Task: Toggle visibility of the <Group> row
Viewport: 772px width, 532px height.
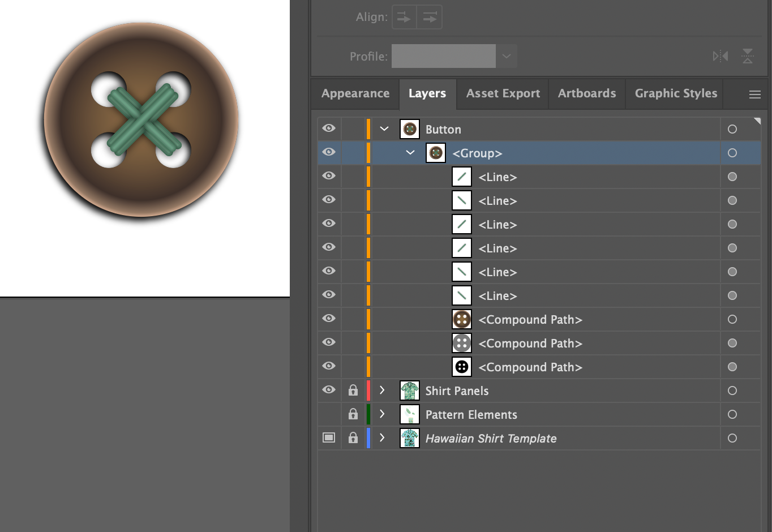Action: (329, 152)
